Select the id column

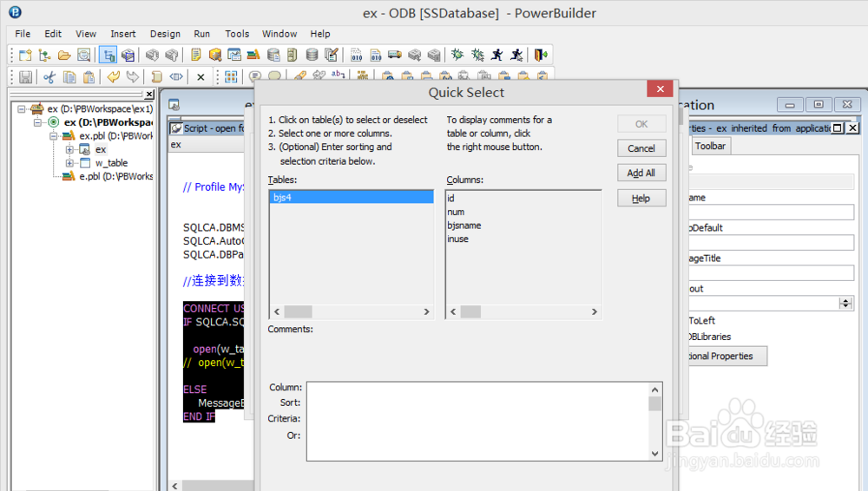(450, 198)
